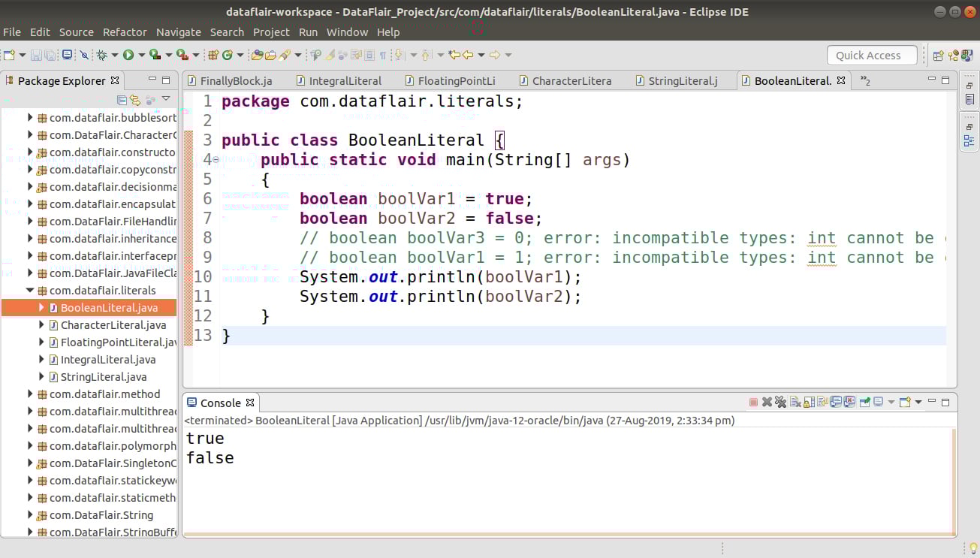This screenshot has width=980, height=558.
Task: Click the terminated BooleanLiteral console status line
Action: click(466, 421)
